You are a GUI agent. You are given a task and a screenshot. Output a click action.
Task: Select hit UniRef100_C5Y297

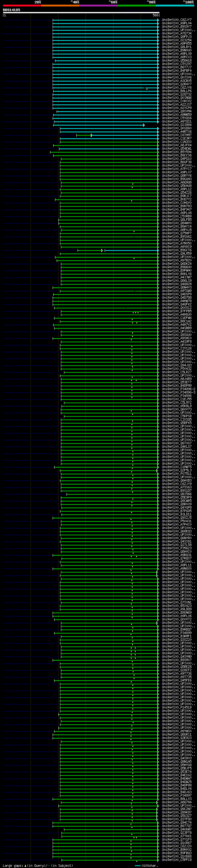pos(176,64)
